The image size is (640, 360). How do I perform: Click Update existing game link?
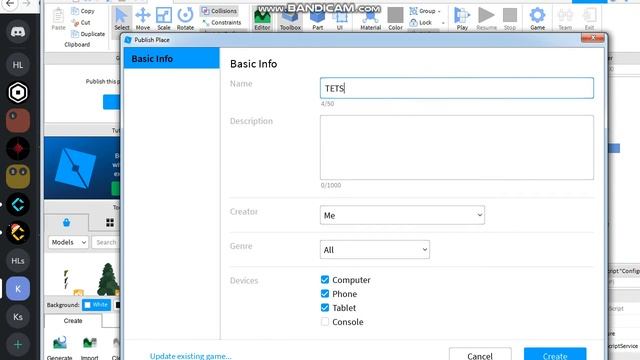191,356
